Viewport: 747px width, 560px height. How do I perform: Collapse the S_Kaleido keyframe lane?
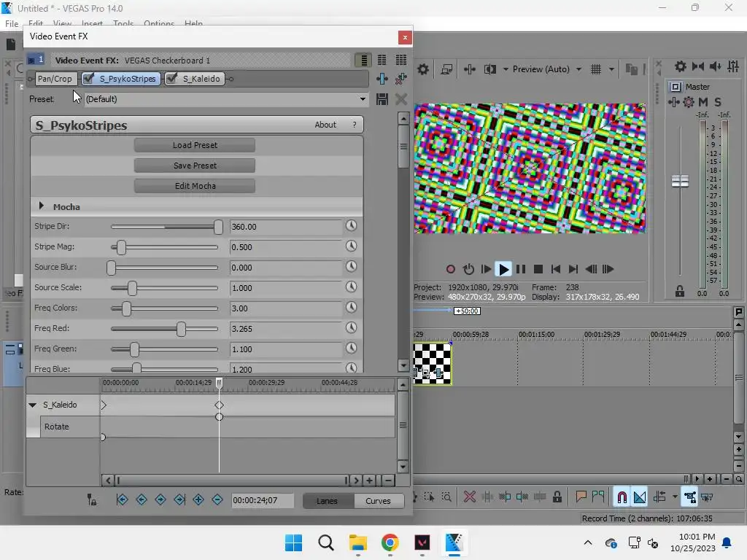tap(32, 405)
